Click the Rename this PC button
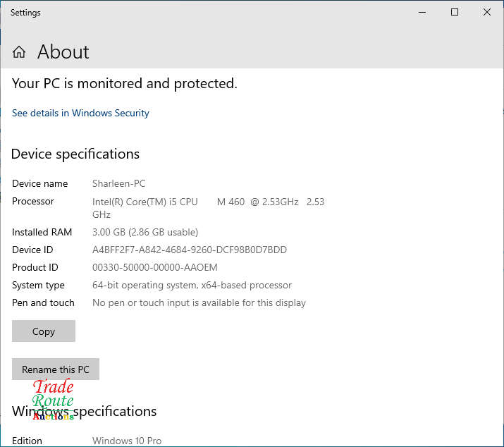Screen dimensions: 504x447 click(56, 369)
